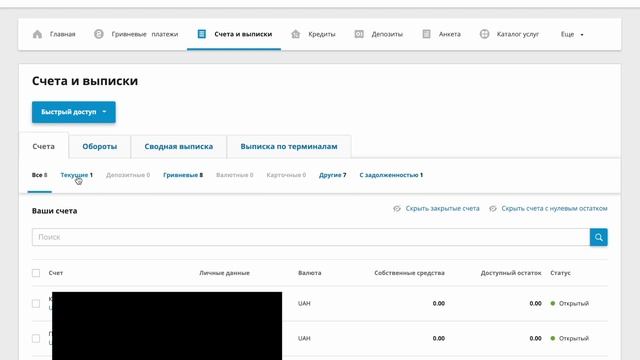Filter accounts by Другие 7

(332, 175)
